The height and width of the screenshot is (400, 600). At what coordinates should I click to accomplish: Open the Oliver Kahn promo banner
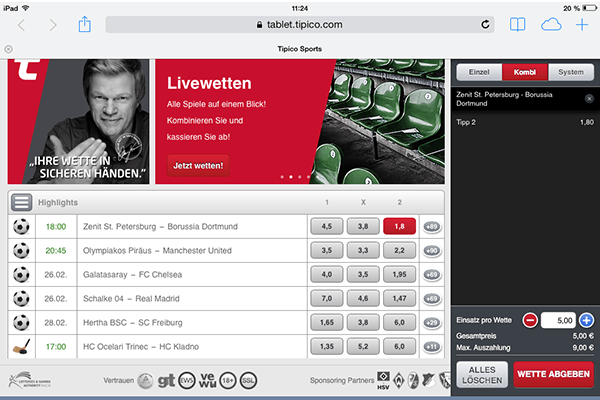coord(78,121)
